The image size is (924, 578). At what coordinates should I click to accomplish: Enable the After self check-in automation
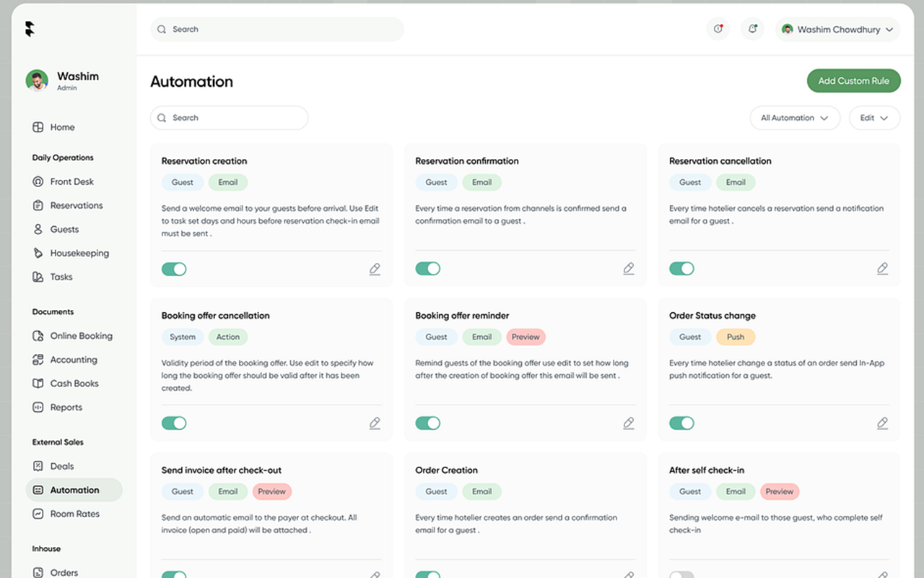point(682,574)
